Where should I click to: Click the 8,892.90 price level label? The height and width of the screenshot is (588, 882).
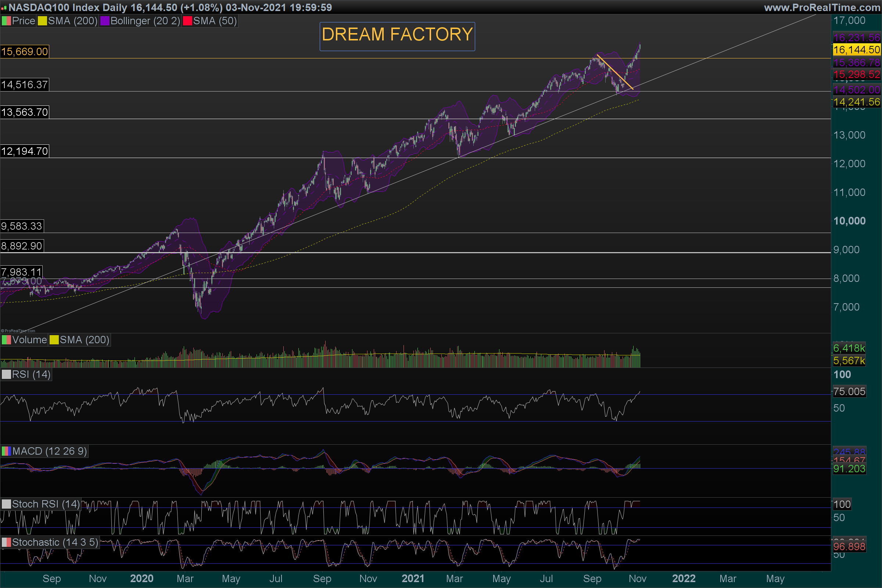point(22,246)
